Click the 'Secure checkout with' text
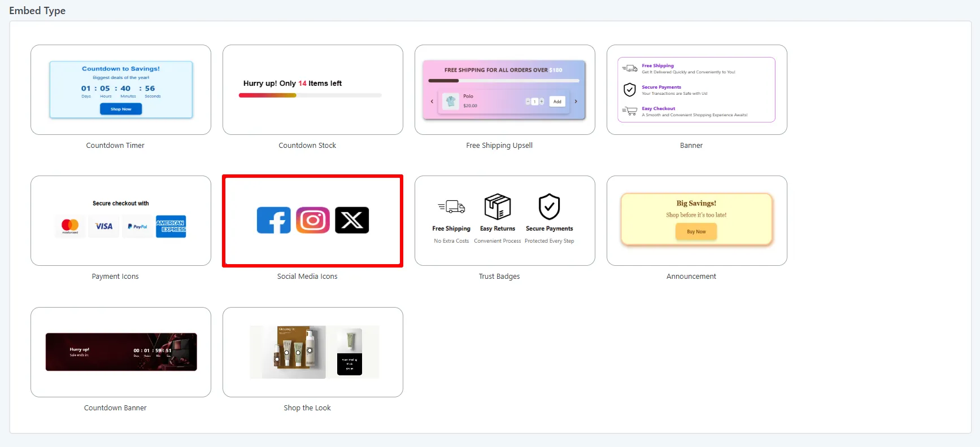Viewport: 980px width, 447px height. point(121,203)
